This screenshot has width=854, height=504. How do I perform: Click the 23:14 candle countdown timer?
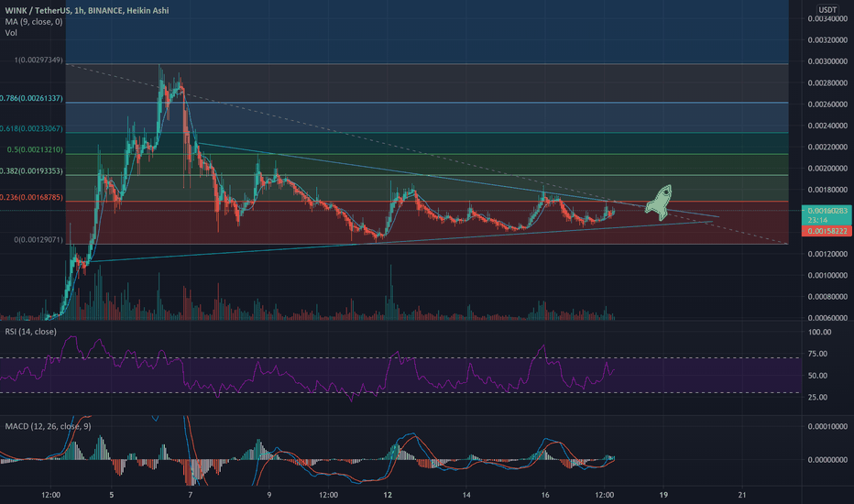pos(817,220)
